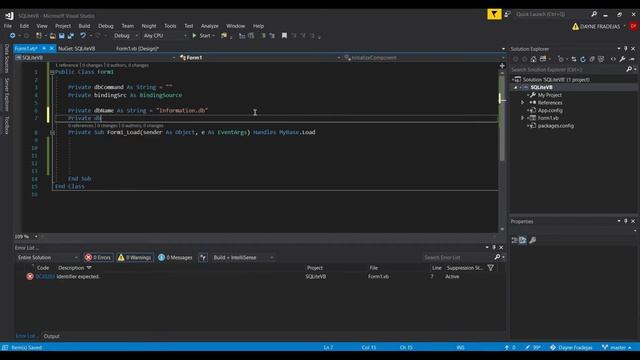Screen dimensions: 640x360
Task: Click the Dayne Fradejas account name top right
Action: [x=600, y=27]
